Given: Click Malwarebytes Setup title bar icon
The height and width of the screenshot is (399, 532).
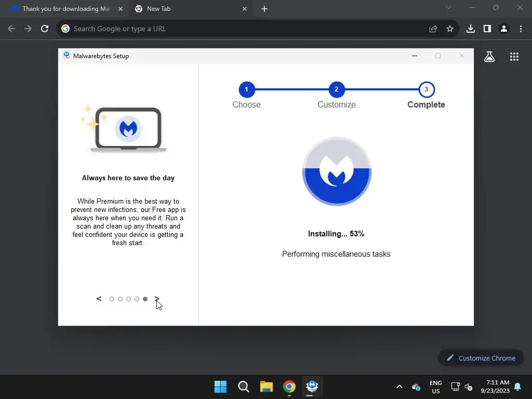Looking at the screenshot, I should coord(66,55).
